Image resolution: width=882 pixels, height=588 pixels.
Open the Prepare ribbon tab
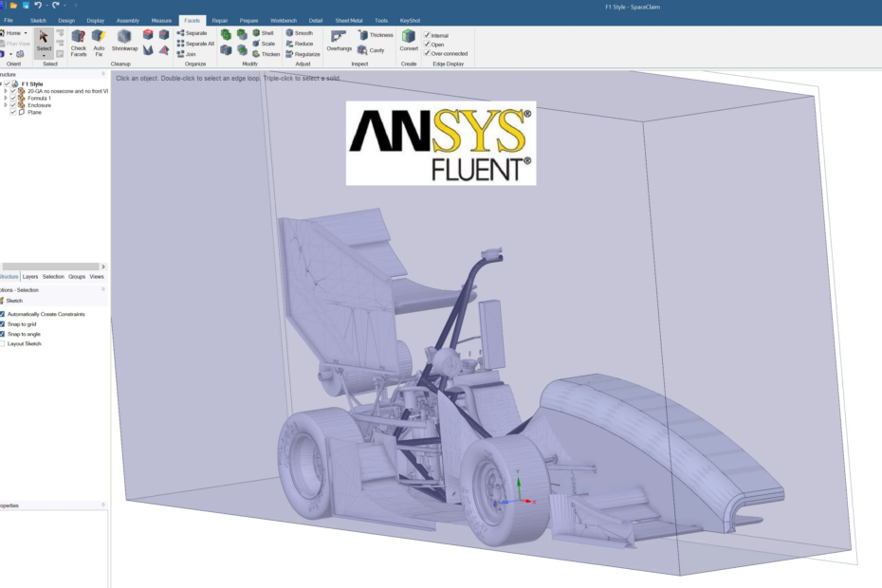[248, 20]
